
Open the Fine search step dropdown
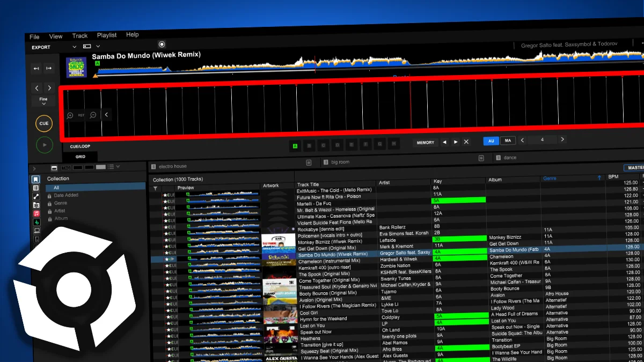coord(43,101)
